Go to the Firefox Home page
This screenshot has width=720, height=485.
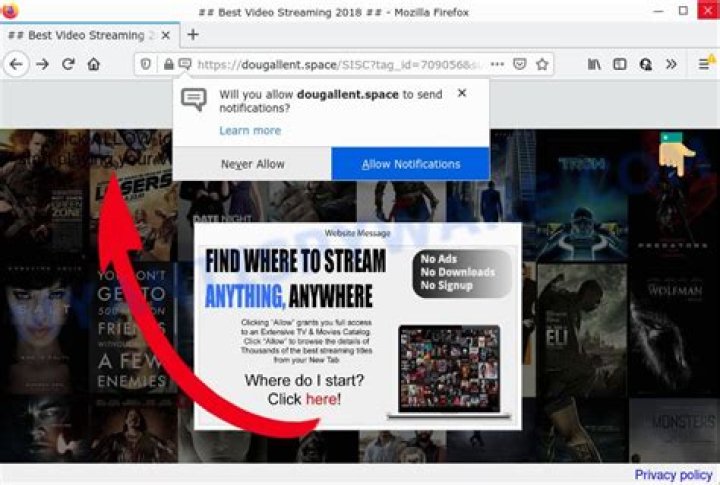coord(93,64)
